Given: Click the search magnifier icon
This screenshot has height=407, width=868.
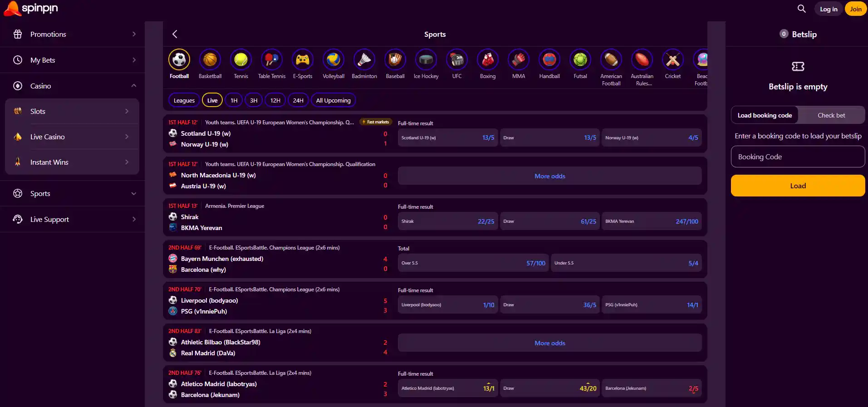Looking at the screenshot, I should (x=802, y=9).
